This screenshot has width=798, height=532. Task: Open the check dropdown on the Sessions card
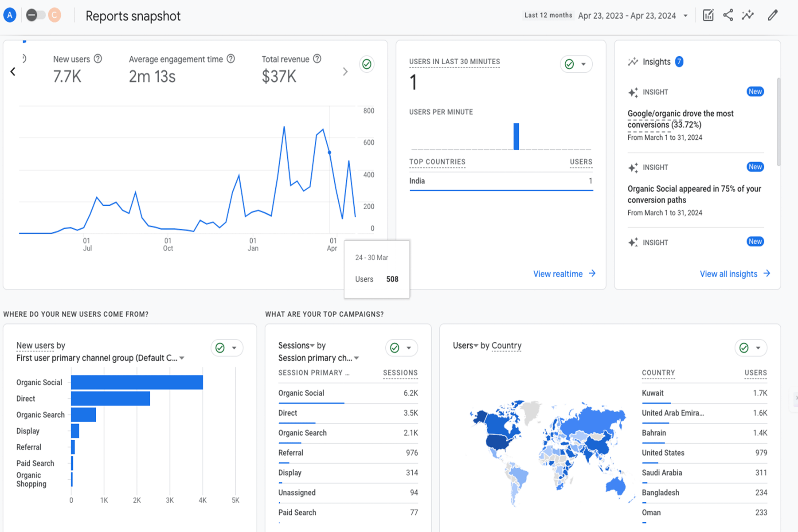(x=402, y=348)
